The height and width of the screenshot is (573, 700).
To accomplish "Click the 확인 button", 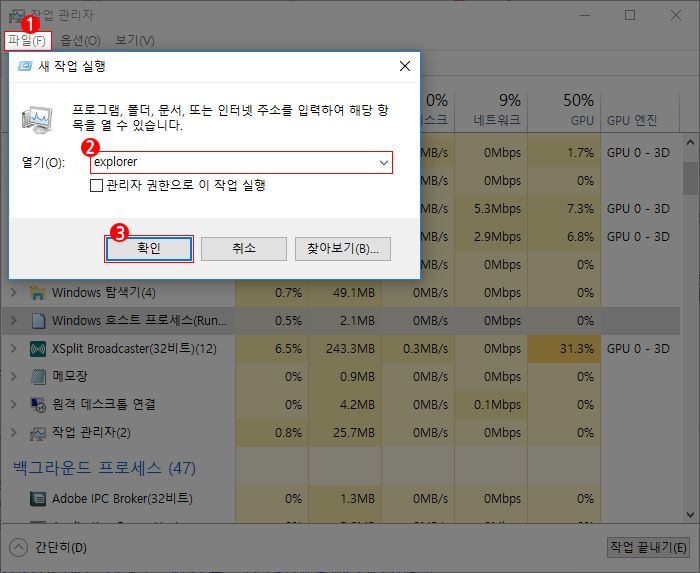I will point(149,249).
